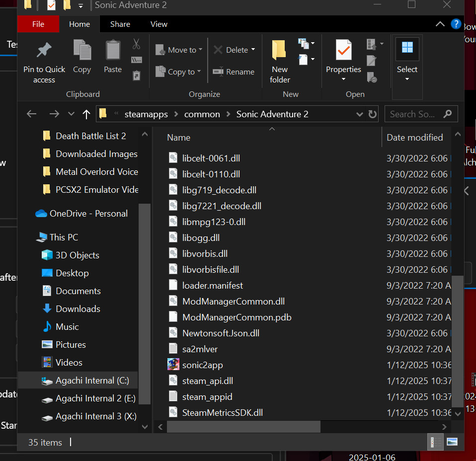Click the Cut scissors icon
Viewport: 476px width, 461px height.
tap(136, 44)
